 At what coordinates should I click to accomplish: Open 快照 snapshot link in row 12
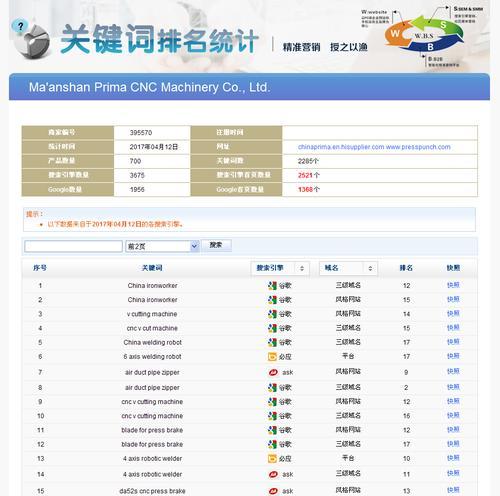click(x=453, y=444)
